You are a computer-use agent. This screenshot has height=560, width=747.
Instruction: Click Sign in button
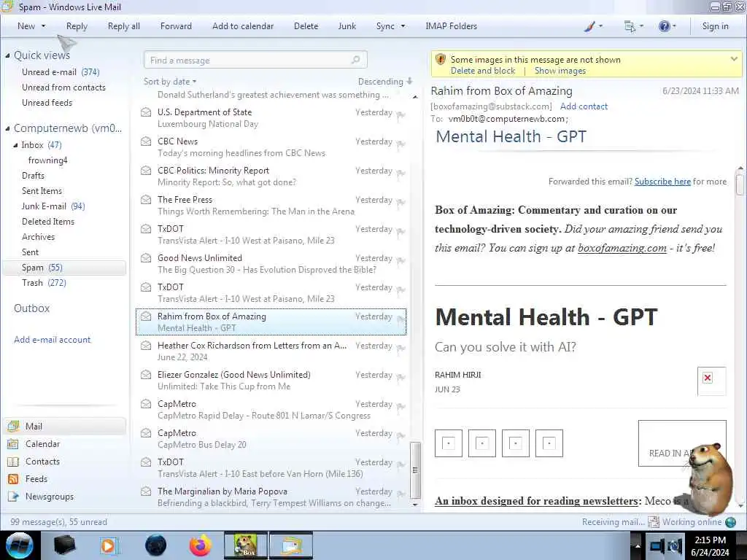[715, 26]
